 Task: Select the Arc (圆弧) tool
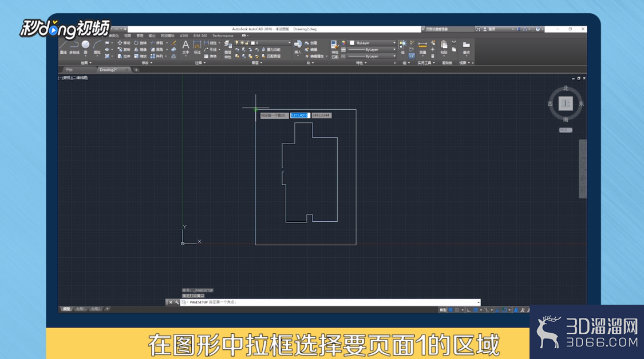coord(97,47)
